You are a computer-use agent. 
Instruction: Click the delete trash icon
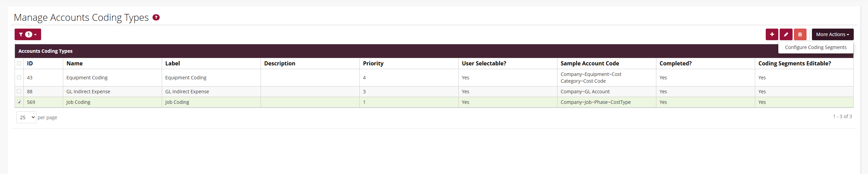point(800,34)
